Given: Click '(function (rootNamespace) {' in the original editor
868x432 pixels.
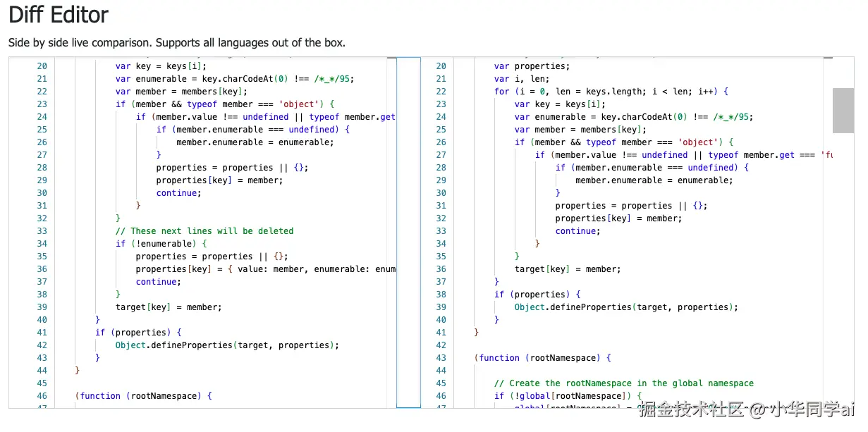Looking at the screenshot, I should click(x=144, y=396).
